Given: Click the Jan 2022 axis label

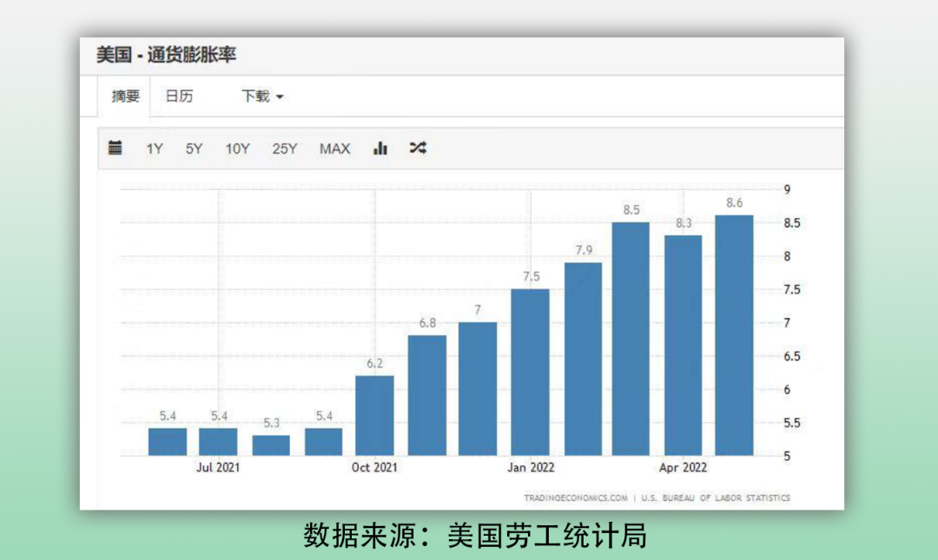Looking at the screenshot, I should coord(531,467).
